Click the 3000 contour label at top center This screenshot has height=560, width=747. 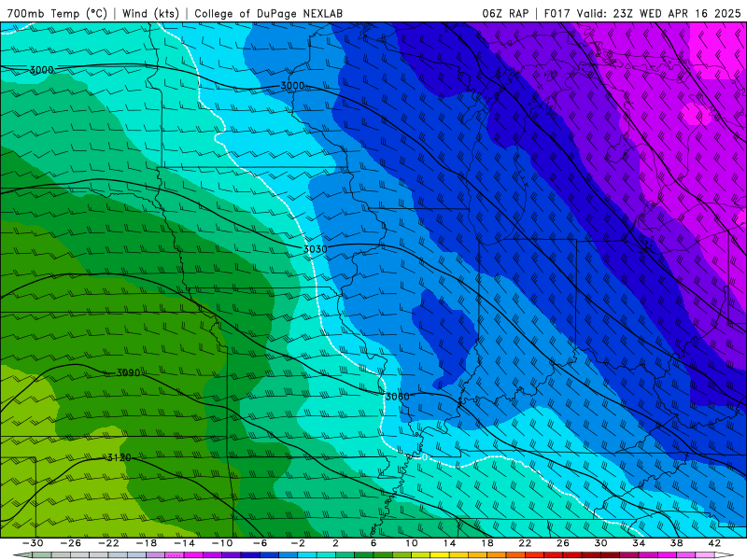(x=292, y=86)
